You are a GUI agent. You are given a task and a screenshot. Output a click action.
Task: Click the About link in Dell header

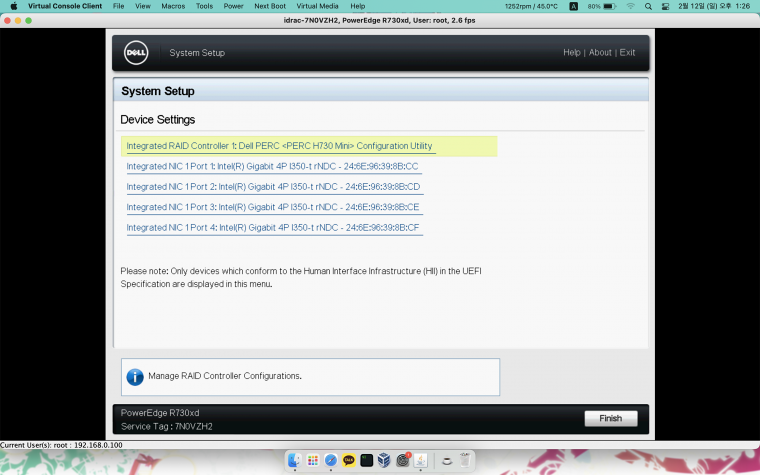point(600,52)
